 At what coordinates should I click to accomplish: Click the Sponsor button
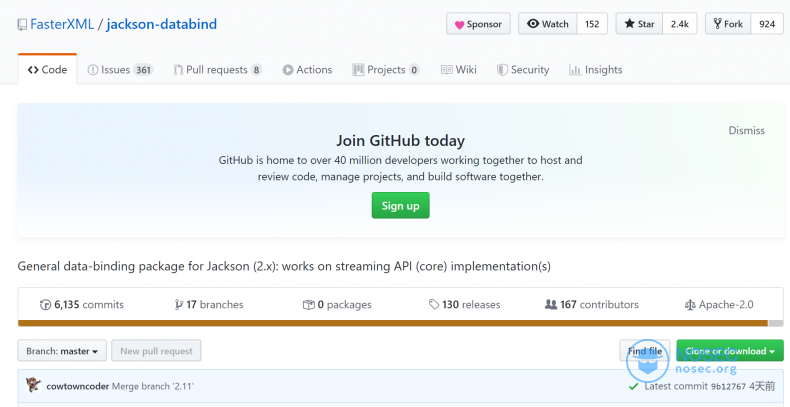click(x=478, y=24)
